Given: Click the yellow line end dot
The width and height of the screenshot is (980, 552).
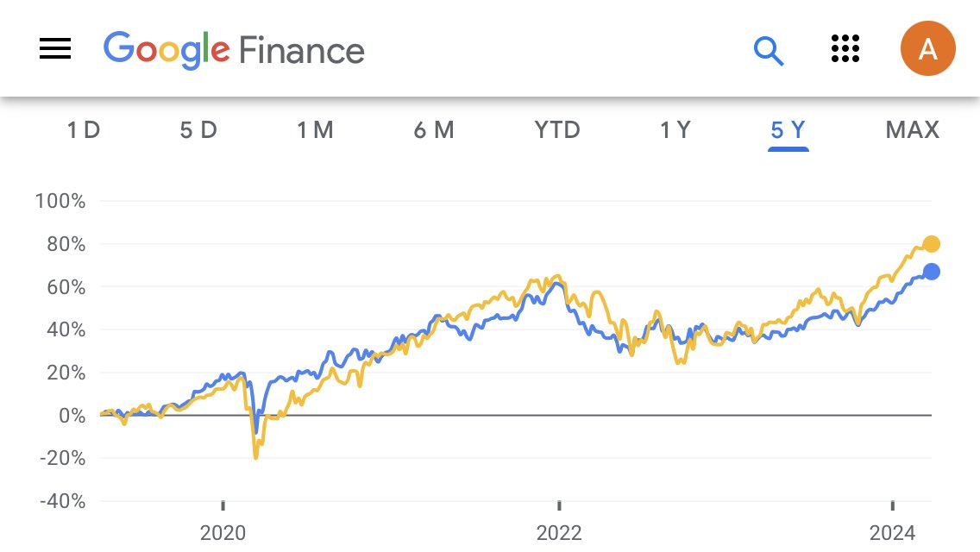Looking at the screenshot, I should coord(931,244).
